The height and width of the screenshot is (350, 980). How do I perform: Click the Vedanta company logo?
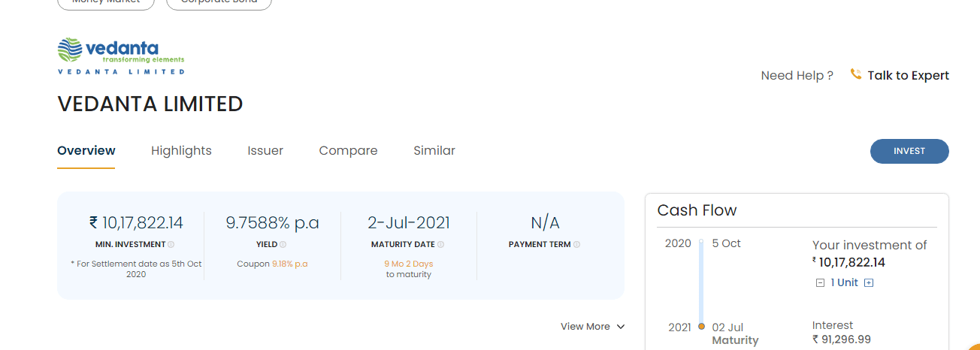point(121,56)
